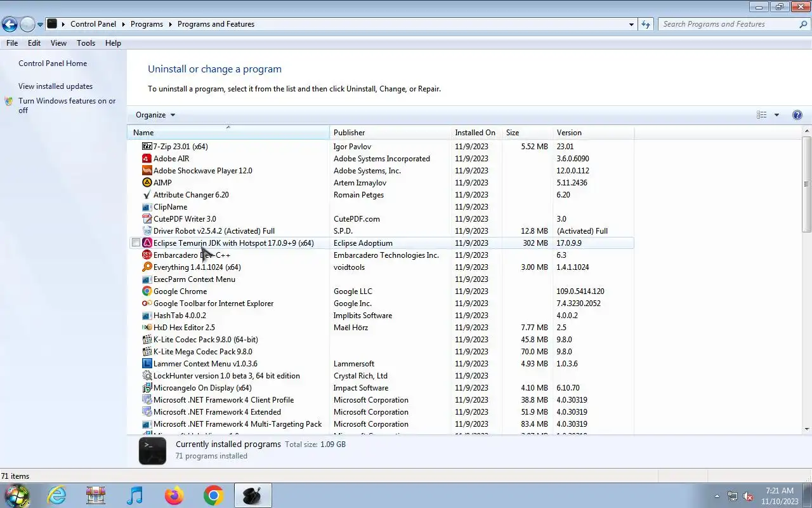Expand the Control Panel breadcrumb arrow
The image size is (812, 508).
[x=124, y=24]
